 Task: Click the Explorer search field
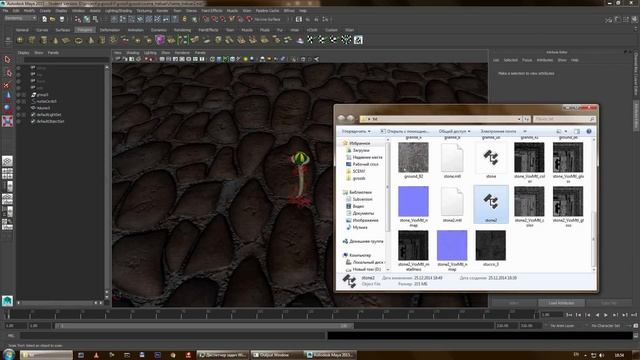[564, 119]
